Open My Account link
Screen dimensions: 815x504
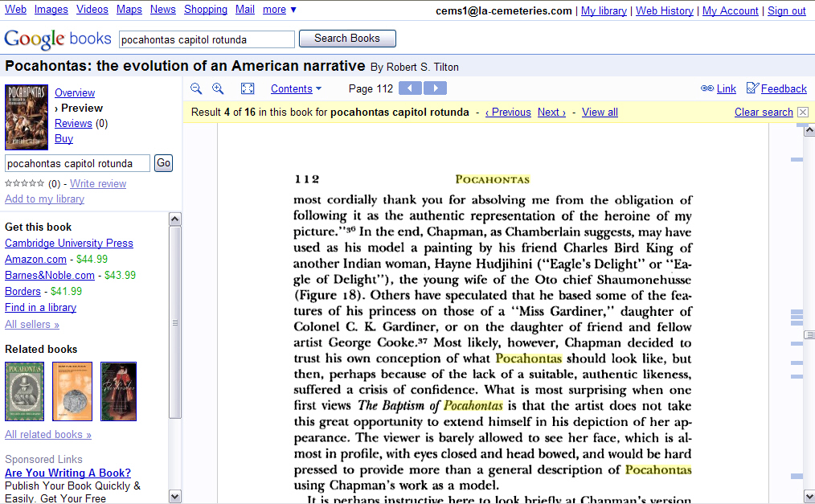click(731, 11)
